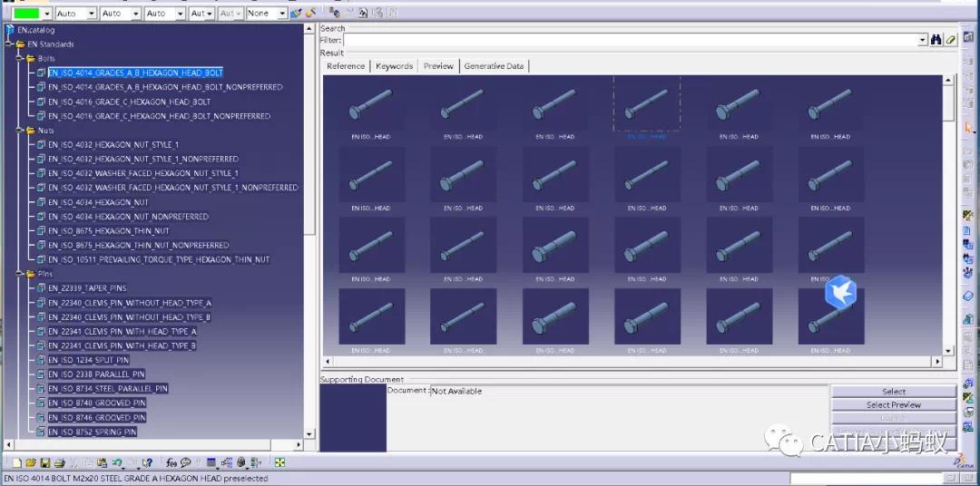Select EN_ISO_4014_GRADES_A_B_HEXAGON_HEAD_BOLT_NONPREFERRED item
980x486 pixels.
(165, 87)
